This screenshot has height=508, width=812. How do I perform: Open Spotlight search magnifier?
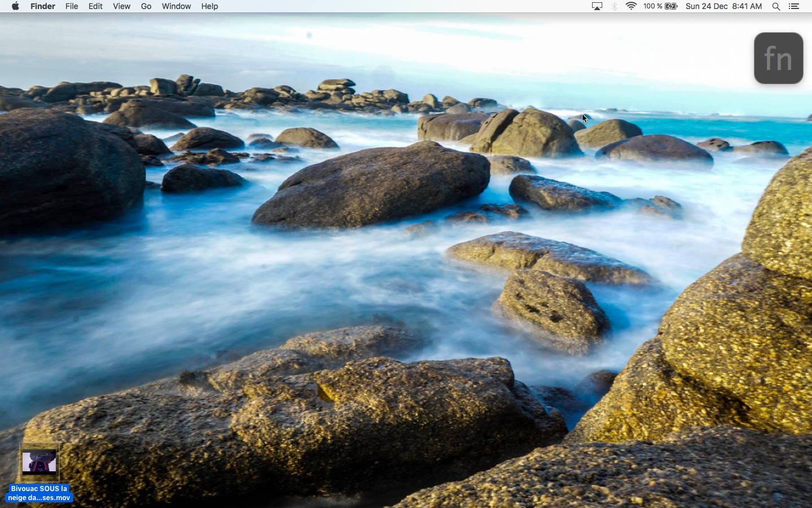776,6
